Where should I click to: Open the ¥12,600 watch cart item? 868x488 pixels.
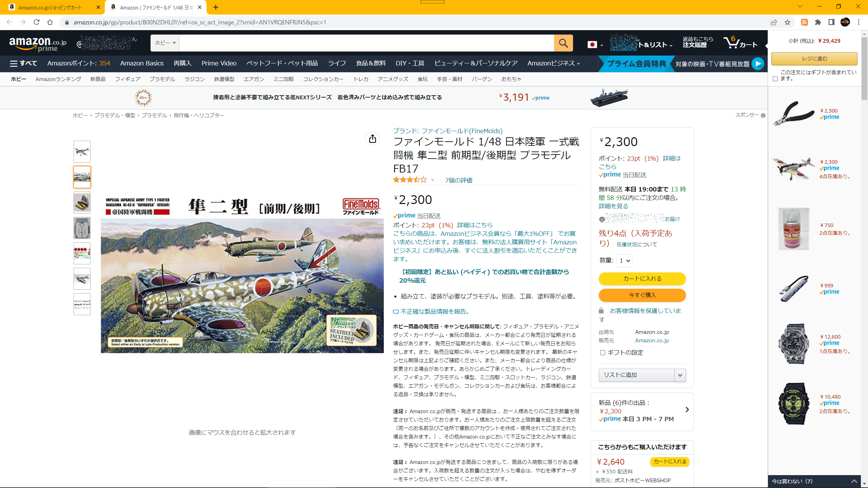click(x=793, y=344)
